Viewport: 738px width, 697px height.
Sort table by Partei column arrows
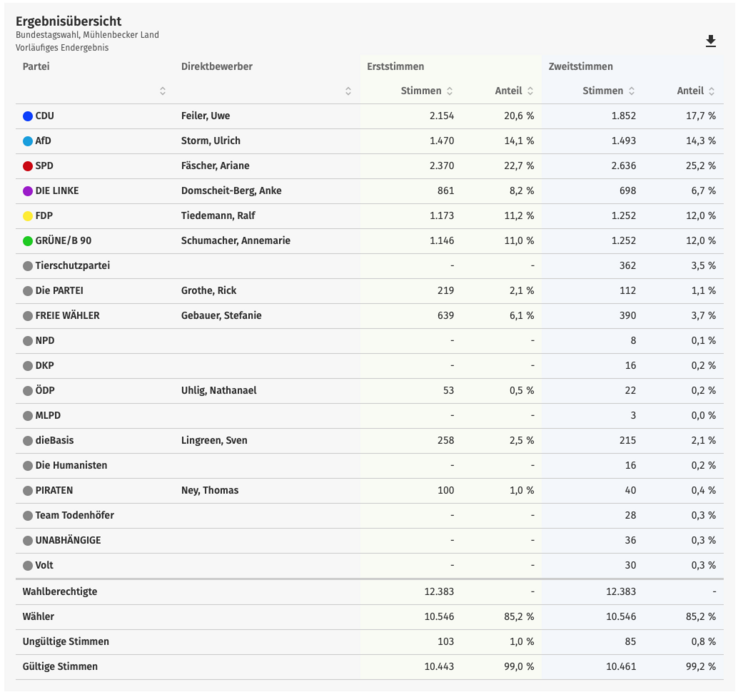point(163,91)
